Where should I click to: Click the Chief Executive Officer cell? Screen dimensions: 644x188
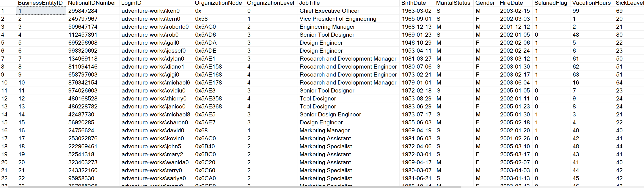click(329, 11)
